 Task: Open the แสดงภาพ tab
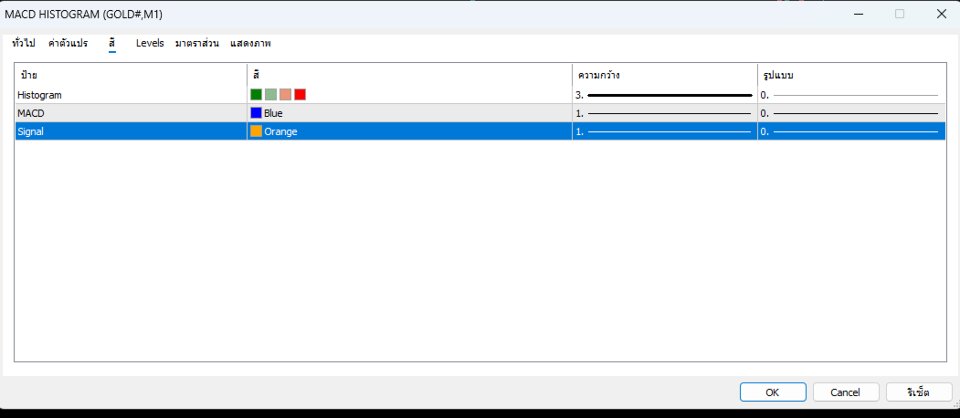251,43
